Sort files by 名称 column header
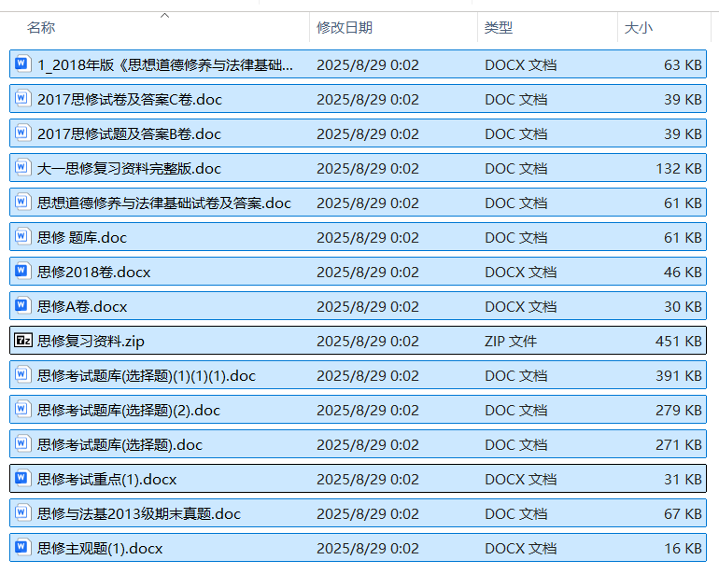This screenshot has height=588, width=719. click(x=41, y=28)
